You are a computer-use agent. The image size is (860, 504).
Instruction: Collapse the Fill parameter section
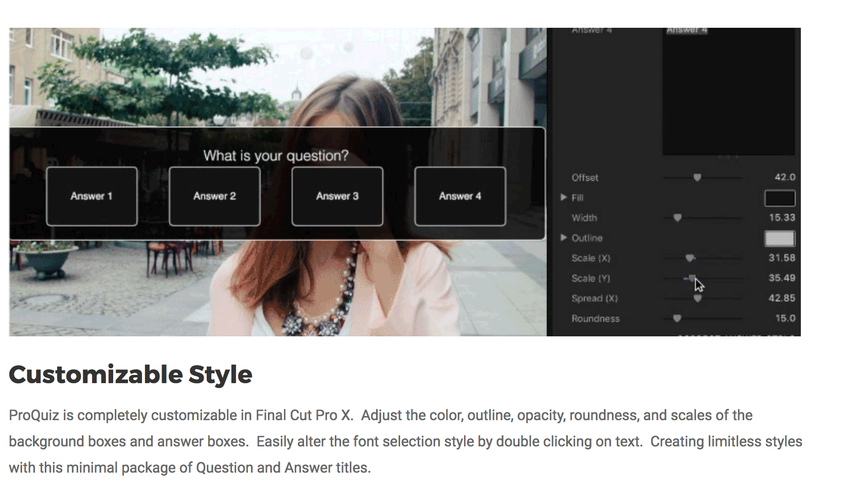coord(563,197)
